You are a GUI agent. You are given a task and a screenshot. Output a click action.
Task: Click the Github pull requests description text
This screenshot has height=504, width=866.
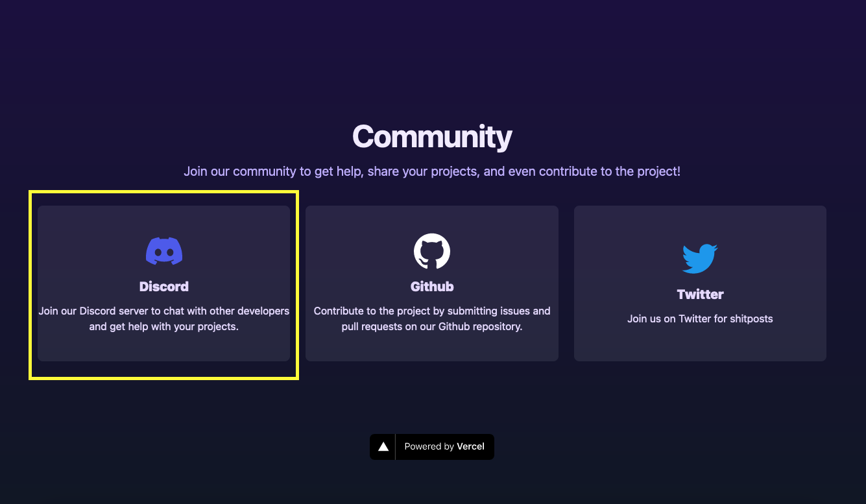(x=432, y=318)
